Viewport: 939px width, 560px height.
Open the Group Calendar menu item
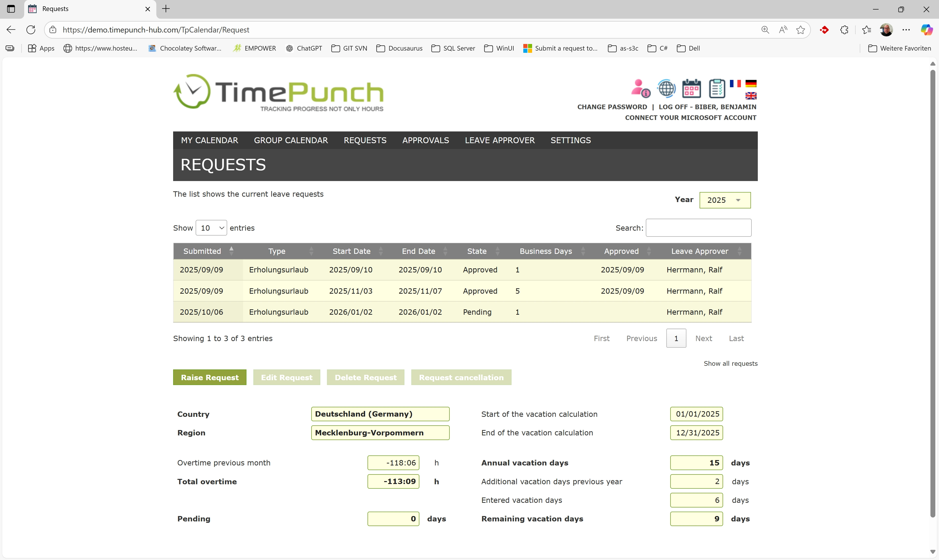click(x=291, y=140)
